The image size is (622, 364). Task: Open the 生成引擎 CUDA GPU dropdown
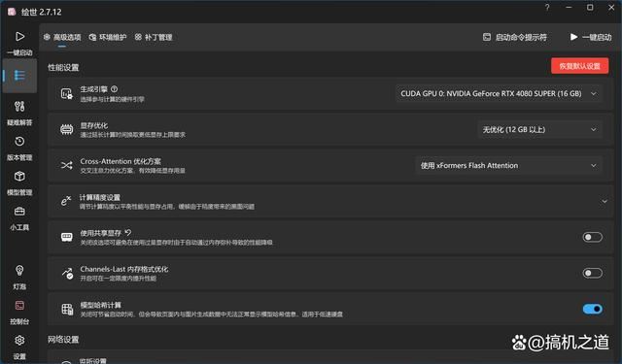coord(499,94)
